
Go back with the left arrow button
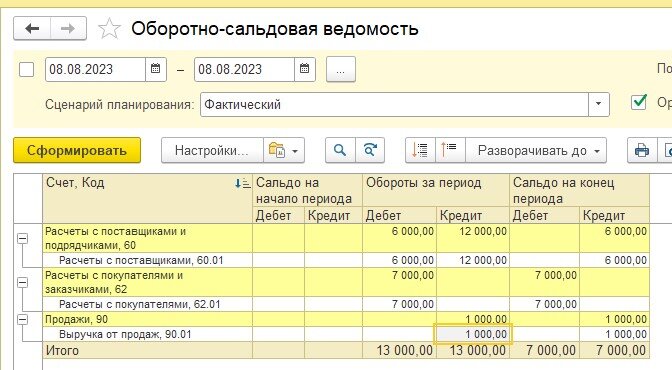(32, 29)
